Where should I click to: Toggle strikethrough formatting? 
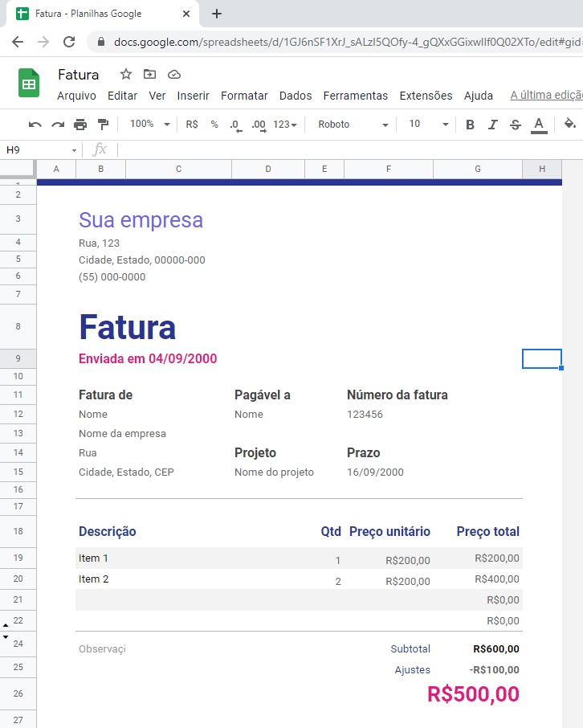[x=516, y=125]
